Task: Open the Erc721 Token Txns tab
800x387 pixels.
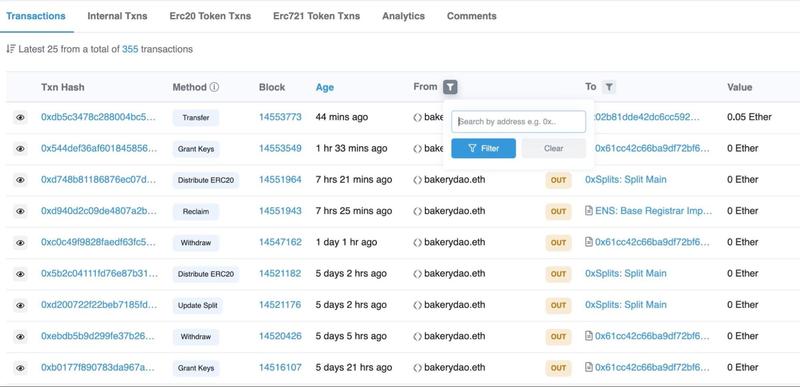Action: point(316,16)
